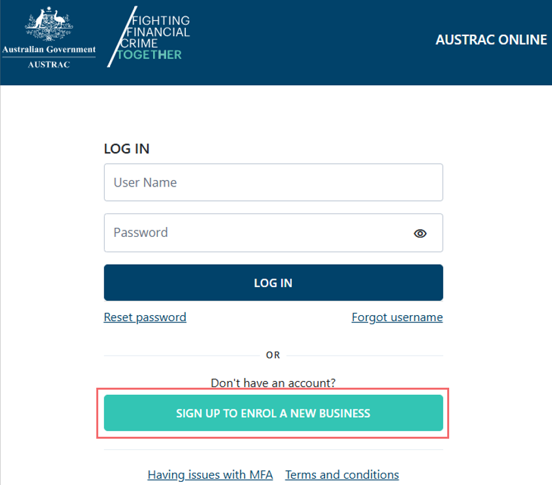This screenshot has width=552, height=485.
Task: Click the LOG IN heading above form
Action: pos(127,149)
